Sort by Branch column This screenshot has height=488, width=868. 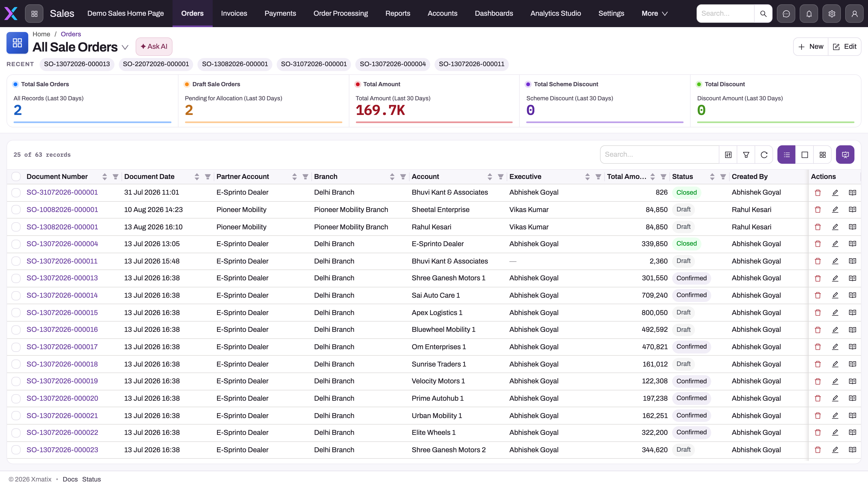tap(392, 176)
